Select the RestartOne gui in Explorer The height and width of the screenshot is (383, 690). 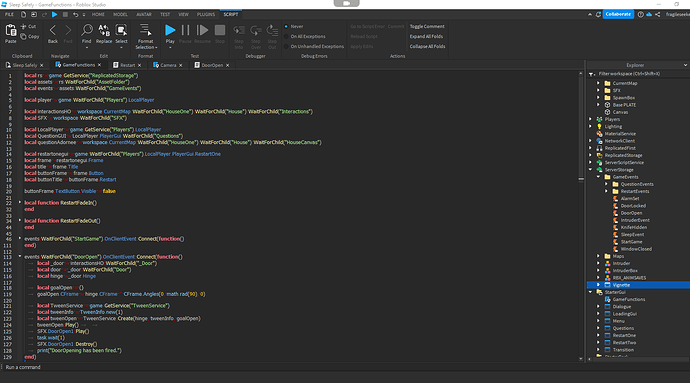point(624,335)
